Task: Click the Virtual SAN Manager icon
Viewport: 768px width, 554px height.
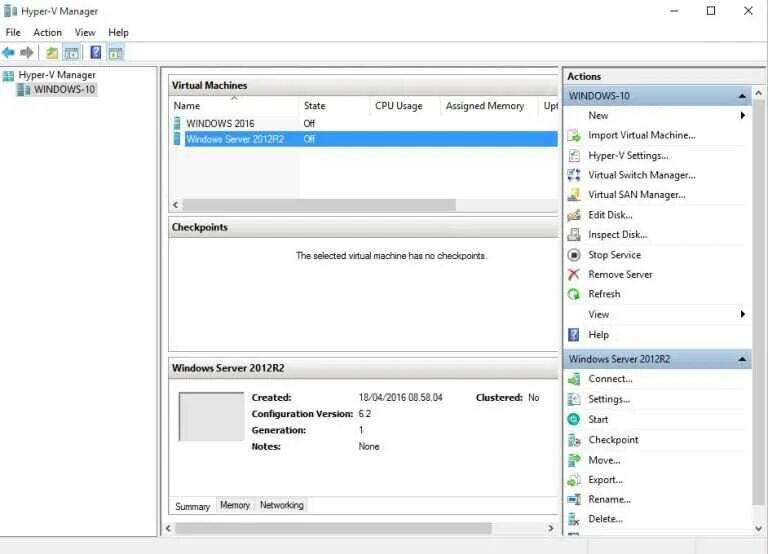Action: [x=574, y=195]
